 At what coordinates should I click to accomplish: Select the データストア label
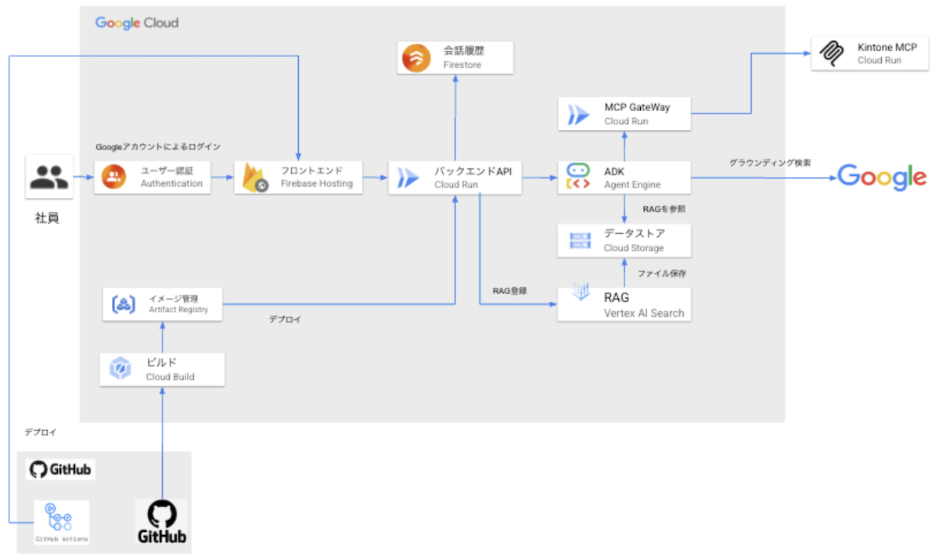(x=635, y=234)
